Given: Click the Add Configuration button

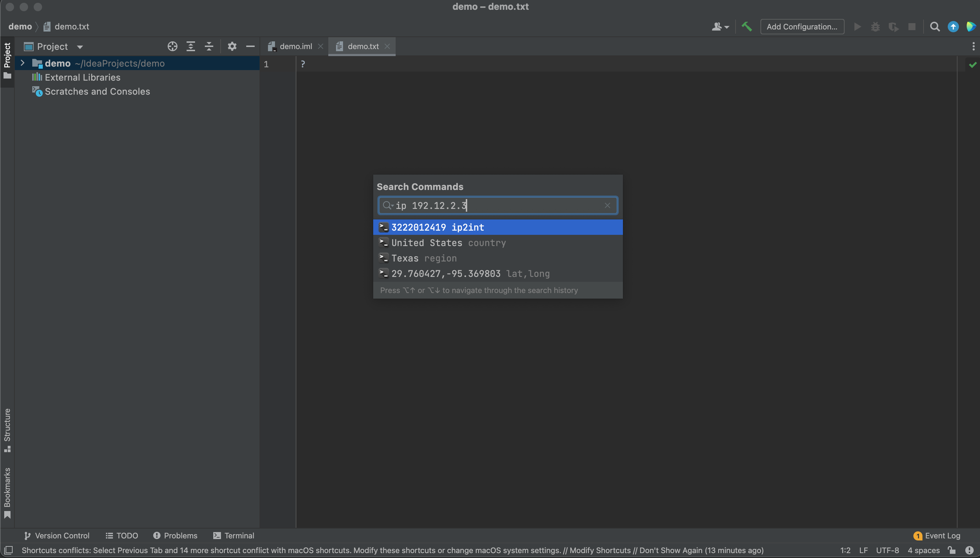Looking at the screenshot, I should 802,26.
